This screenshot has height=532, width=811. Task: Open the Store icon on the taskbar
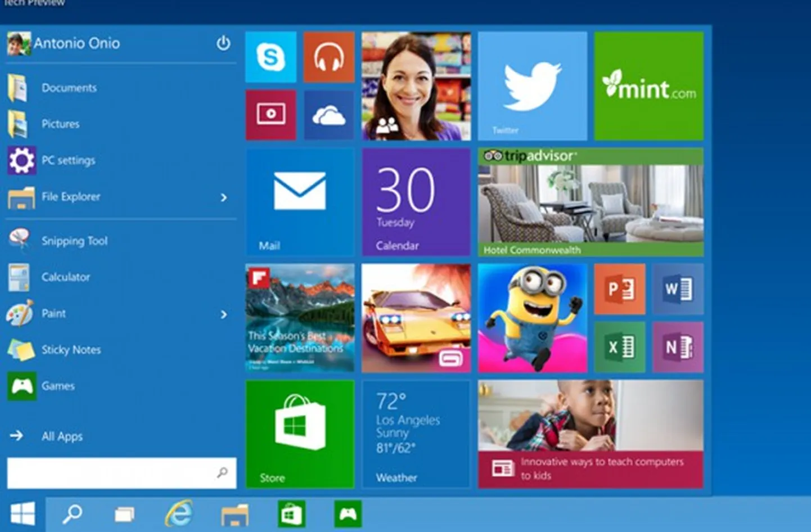coord(291,514)
